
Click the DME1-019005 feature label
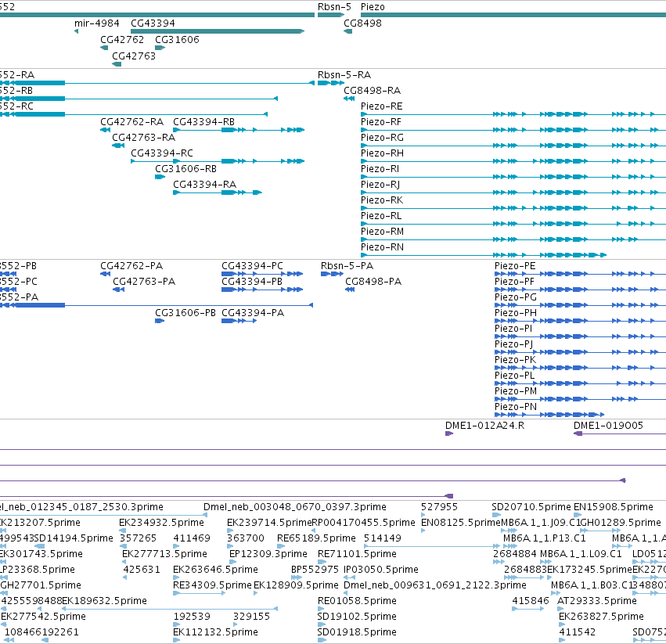pyautogui.click(x=608, y=426)
